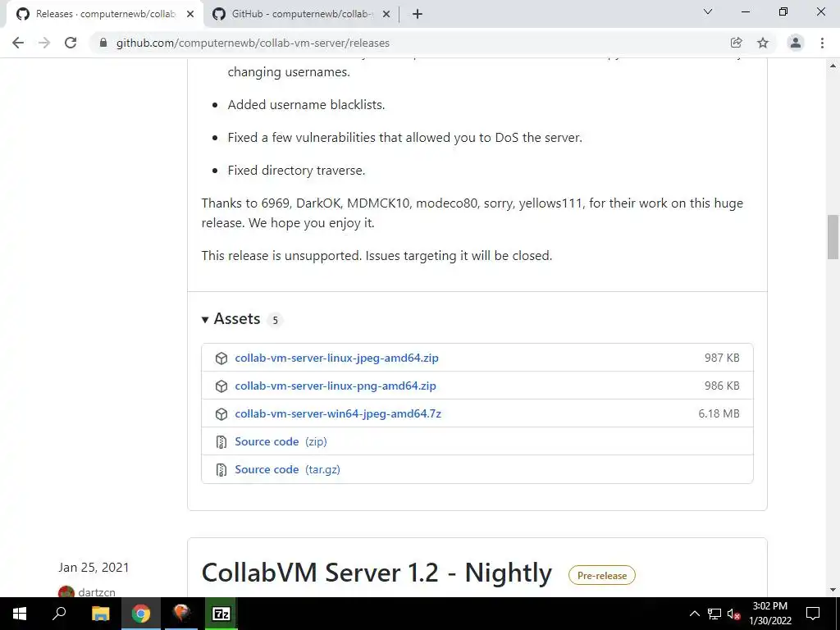Close the Releases tab
The image size is (840, 630).
pos(190,14)
